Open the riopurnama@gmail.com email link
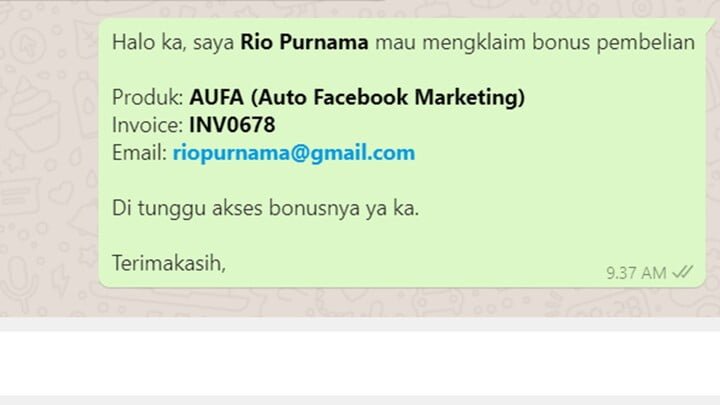This screenshot has width=720, height=405. 294,153
